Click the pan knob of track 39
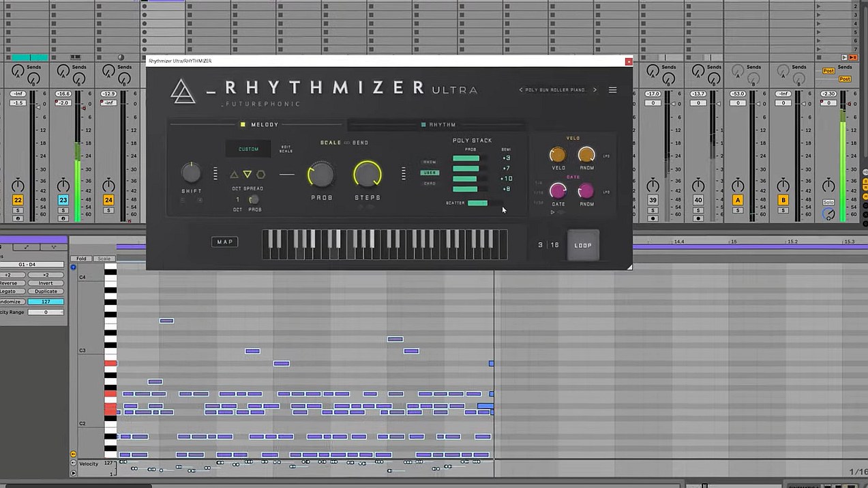The width and height of the screenshot is (868, 488). tap(653, 185)
